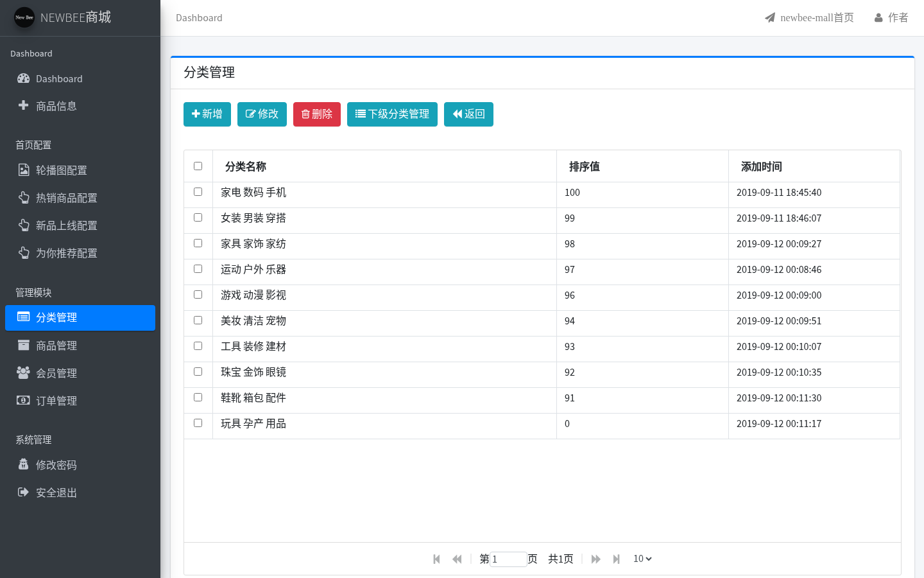The image size is (924, 578).
Task: Select the 玩具 孕产 用品 row checkbox
Action: tap(198, 423)
